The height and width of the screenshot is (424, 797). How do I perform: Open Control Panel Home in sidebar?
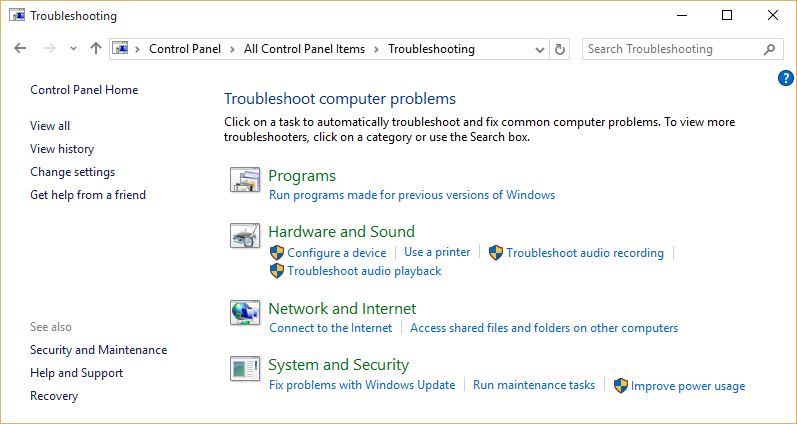(x=84, y=90)
